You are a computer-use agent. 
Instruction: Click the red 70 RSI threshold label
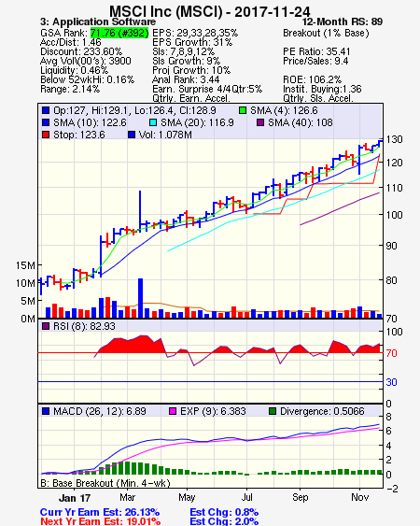[x=391, y=353]
